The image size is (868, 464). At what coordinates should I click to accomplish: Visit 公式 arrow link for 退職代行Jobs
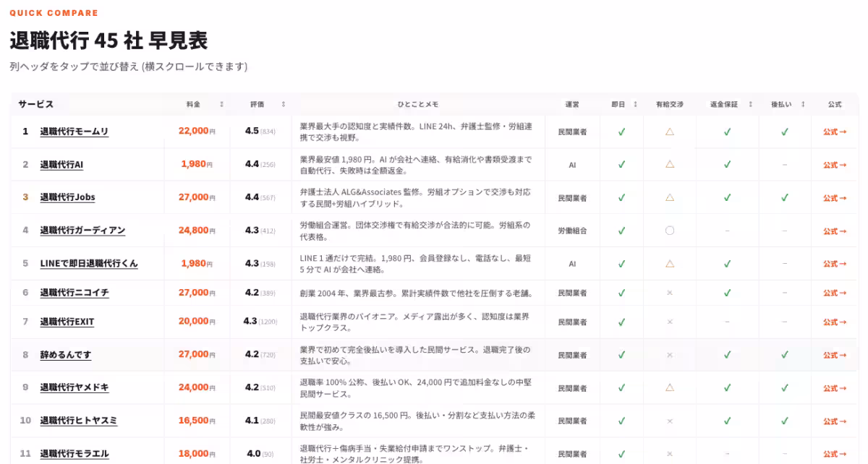click(835, 198)
